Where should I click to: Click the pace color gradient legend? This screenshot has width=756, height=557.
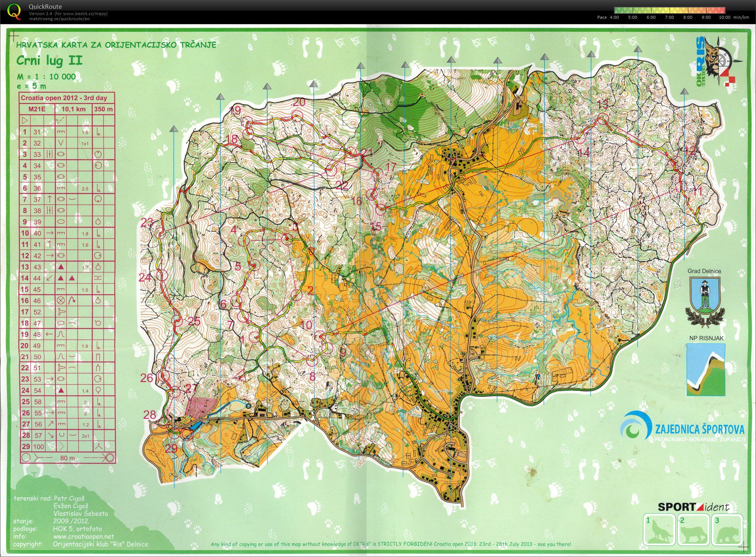670,10
